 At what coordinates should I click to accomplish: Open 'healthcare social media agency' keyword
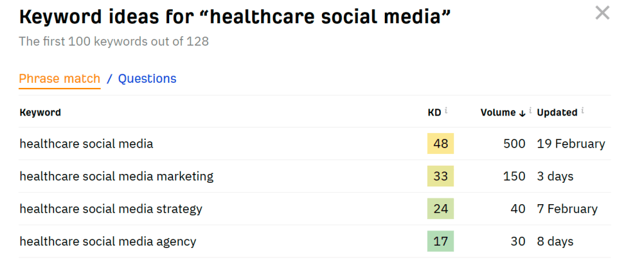click(108, 242)
